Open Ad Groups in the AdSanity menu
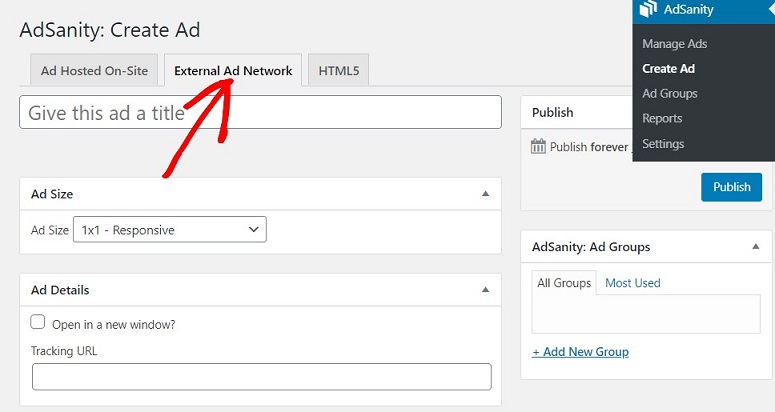The height and width of the screenshot is (412, 775). tap(670, 93)
